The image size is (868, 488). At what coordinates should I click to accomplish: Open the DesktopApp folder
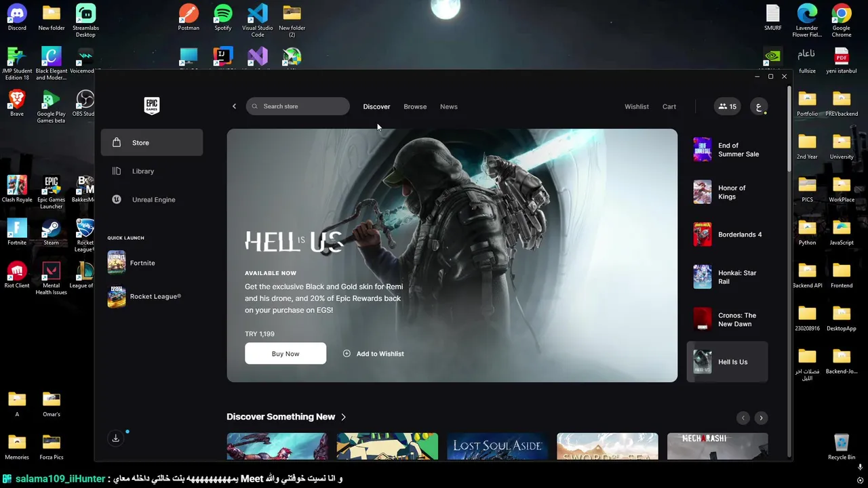(x=842, y=318)
